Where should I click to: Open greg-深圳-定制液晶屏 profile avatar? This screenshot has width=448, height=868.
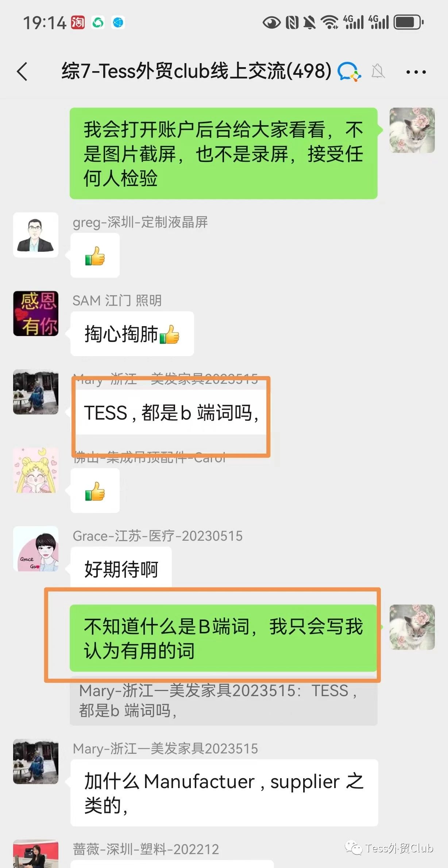[x=36, y=235]
